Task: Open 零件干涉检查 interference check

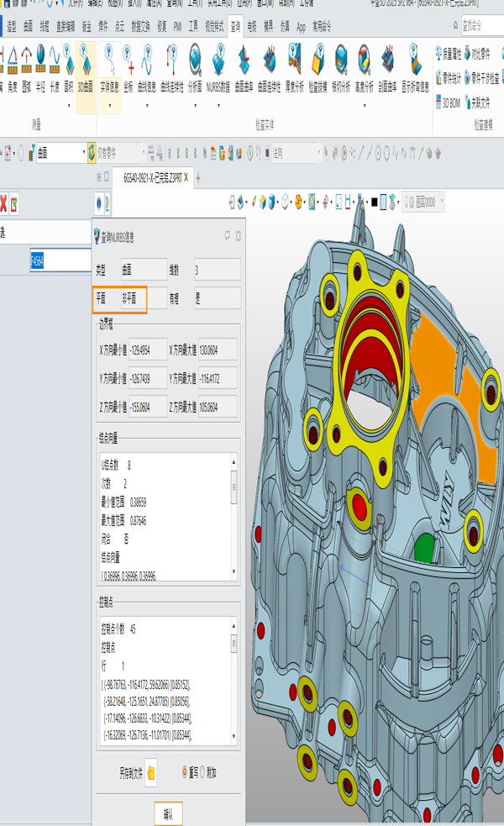Action: 482,78
